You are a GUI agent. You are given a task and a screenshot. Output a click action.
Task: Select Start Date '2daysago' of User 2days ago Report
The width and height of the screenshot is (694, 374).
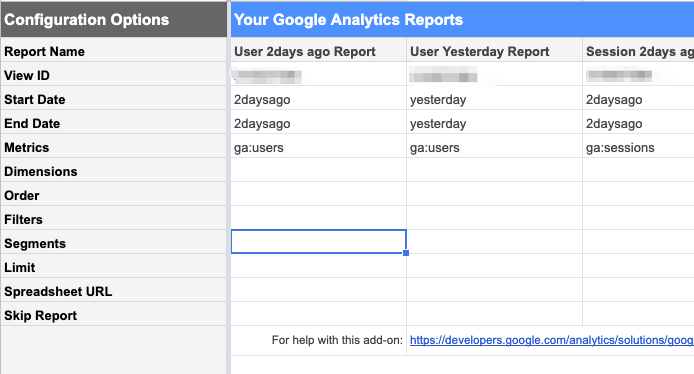[x=318, y=99]
